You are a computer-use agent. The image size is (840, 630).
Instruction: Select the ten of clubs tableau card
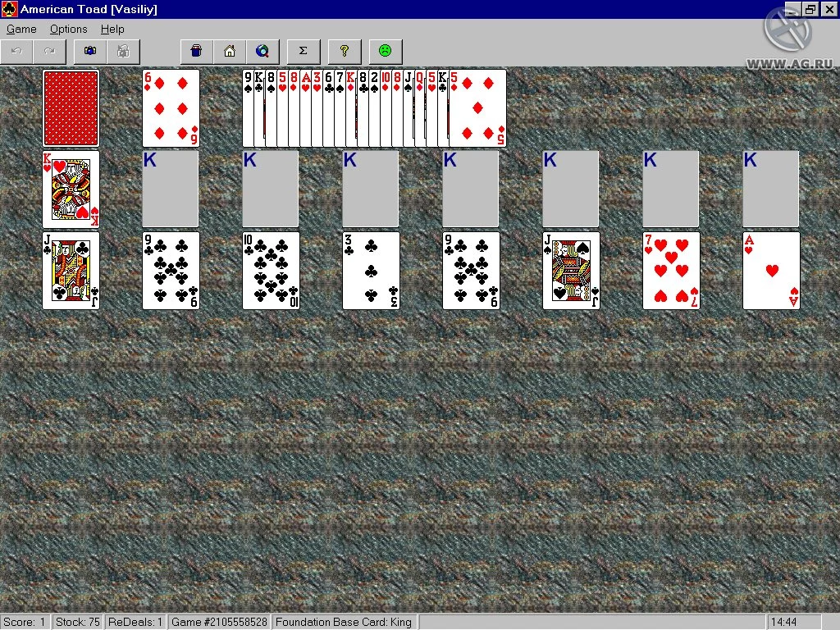(271, 271)
